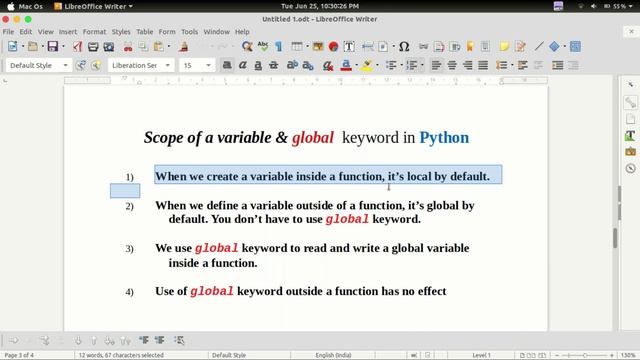Click Page 3 of 4 status field

tap(19, 355)
